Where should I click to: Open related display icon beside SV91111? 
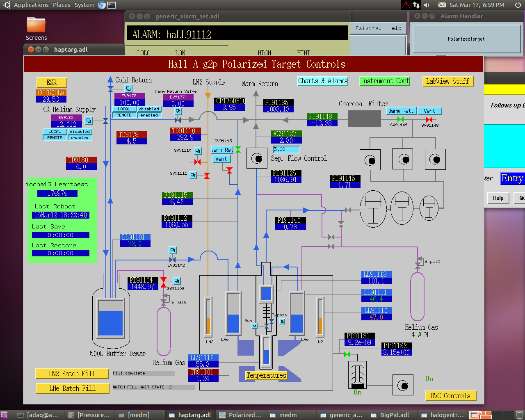click(x=193, y=175)
